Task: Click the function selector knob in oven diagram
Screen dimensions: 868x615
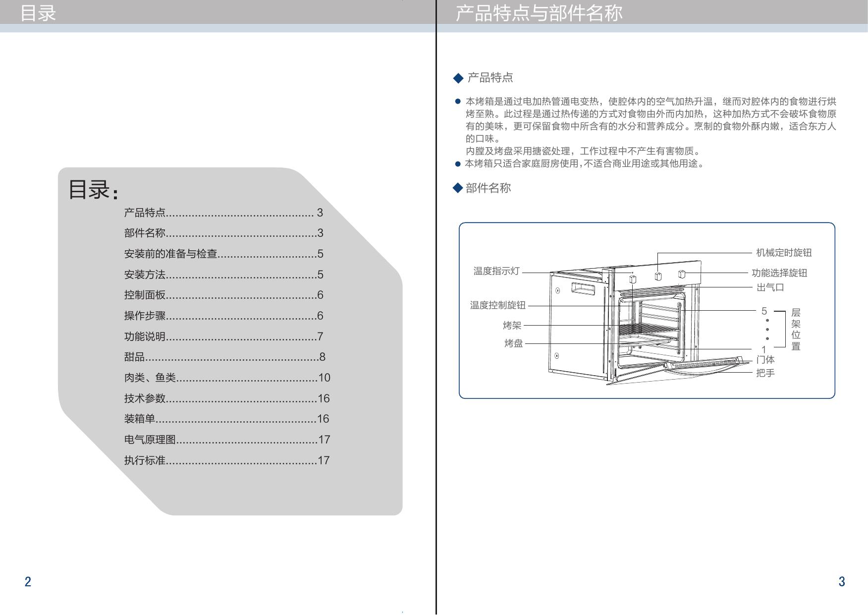Action: coord(681,274)
